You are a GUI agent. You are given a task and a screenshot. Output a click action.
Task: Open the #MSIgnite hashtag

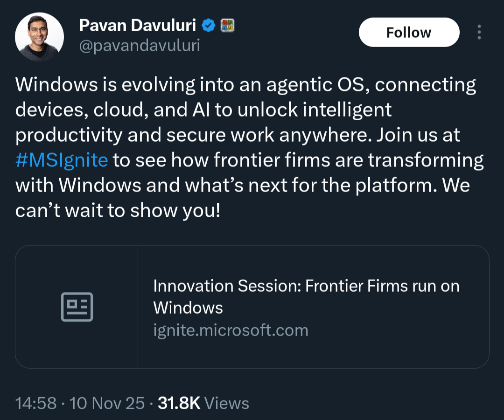point(62,160)
